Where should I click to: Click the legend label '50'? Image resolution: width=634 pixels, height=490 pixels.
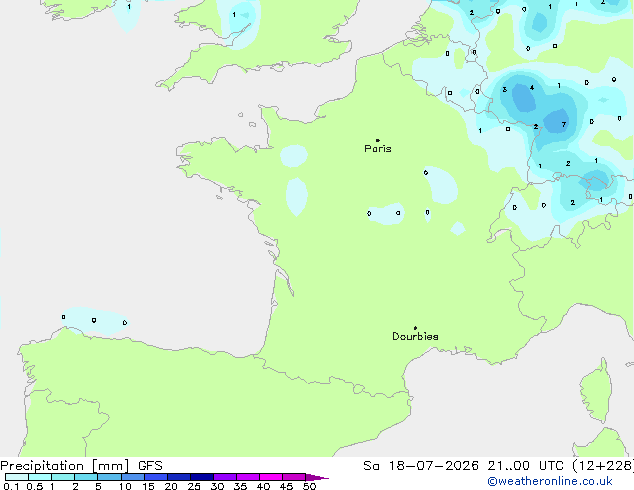point(310,486)
